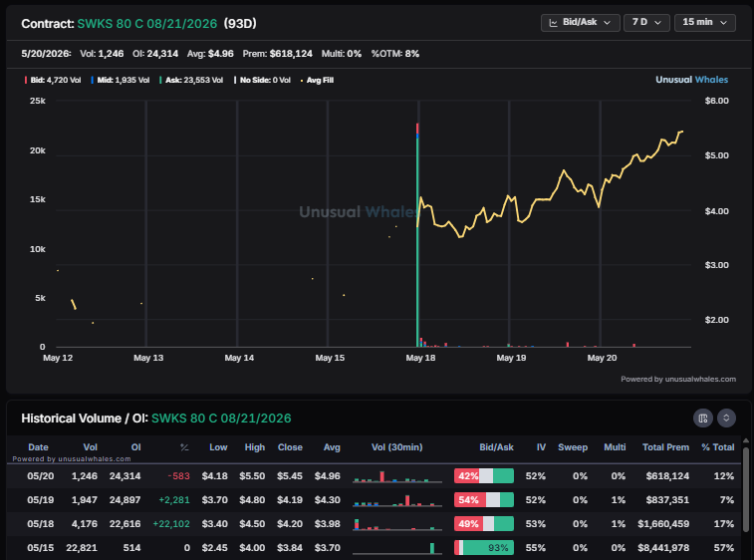
Task: Open the Bid/Ask chart type dropdown
Action: click(x=580, y=23)
